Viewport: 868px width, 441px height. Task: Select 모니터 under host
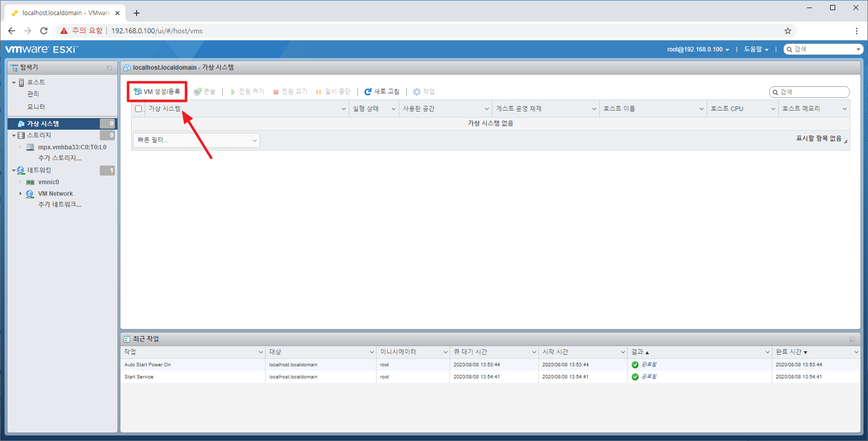point(36,107)
